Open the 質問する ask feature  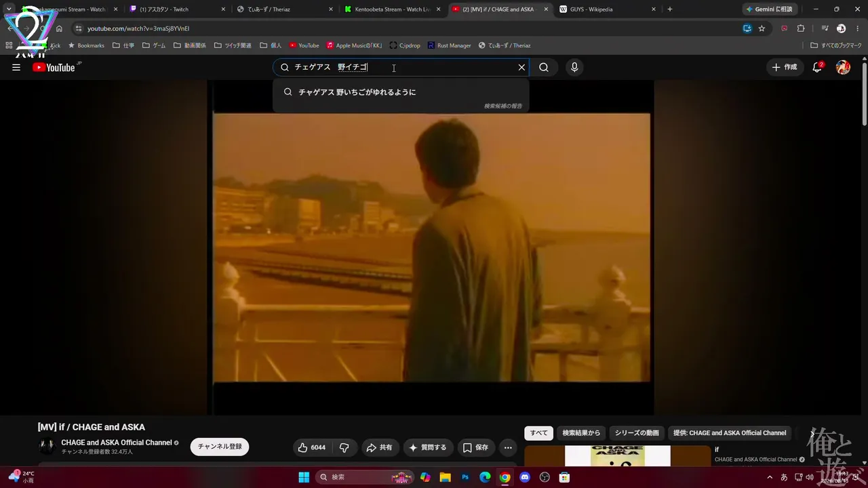427,447
